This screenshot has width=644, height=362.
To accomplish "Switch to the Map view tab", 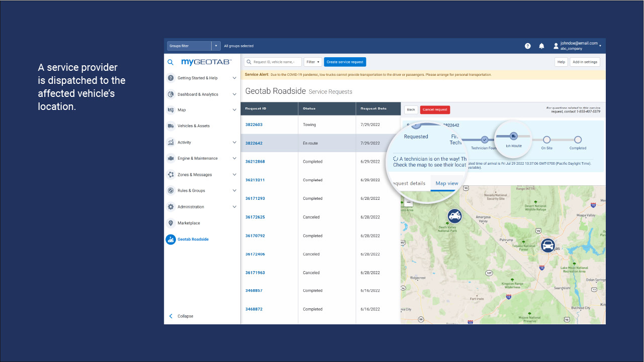I will click(446, 183).
